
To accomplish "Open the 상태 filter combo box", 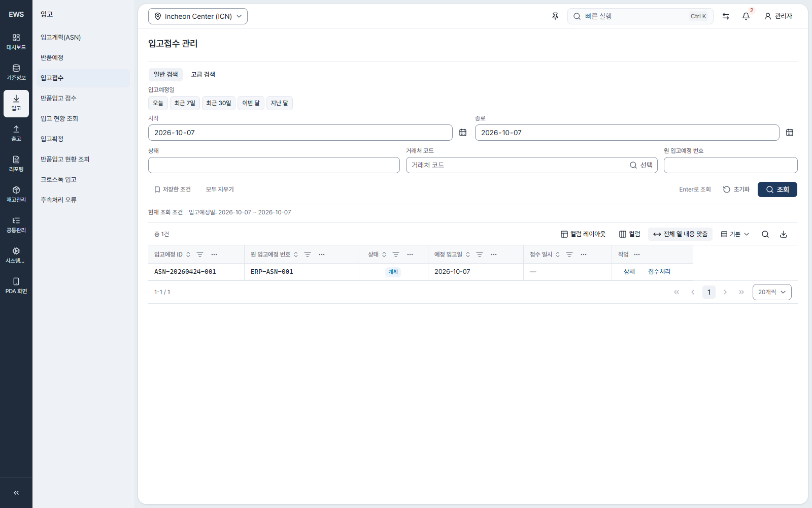I will pyautogui.click(x=274, y=165).
